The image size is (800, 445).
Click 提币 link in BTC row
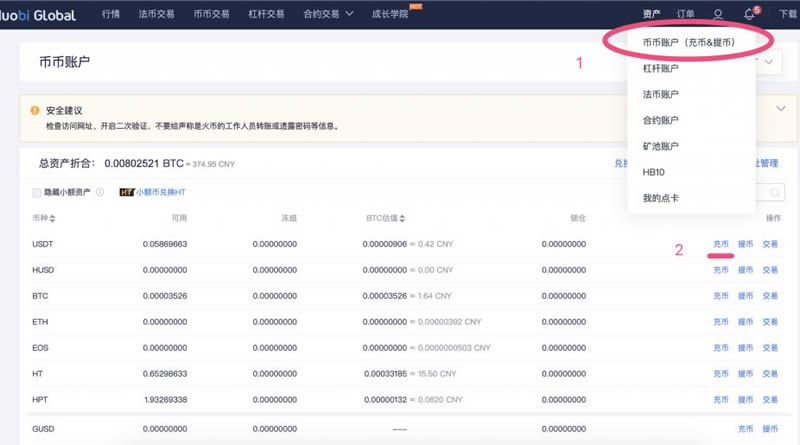[745, 296]
